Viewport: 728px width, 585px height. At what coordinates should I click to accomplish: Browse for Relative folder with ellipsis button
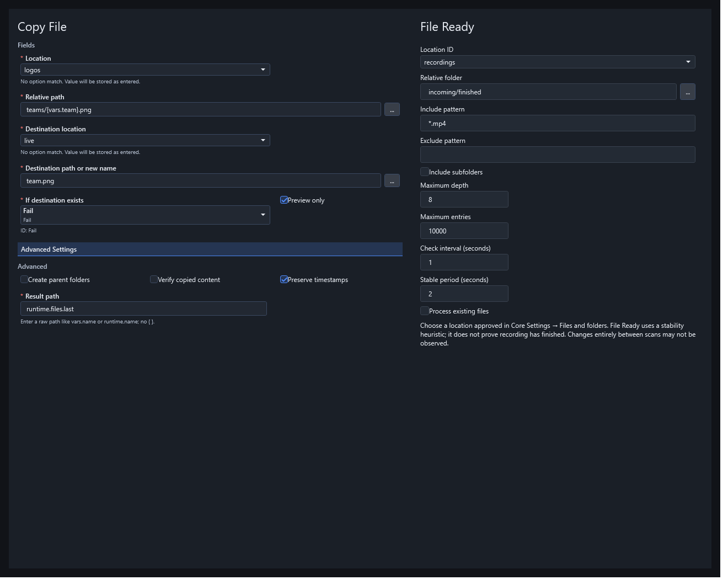pos(688,92)
